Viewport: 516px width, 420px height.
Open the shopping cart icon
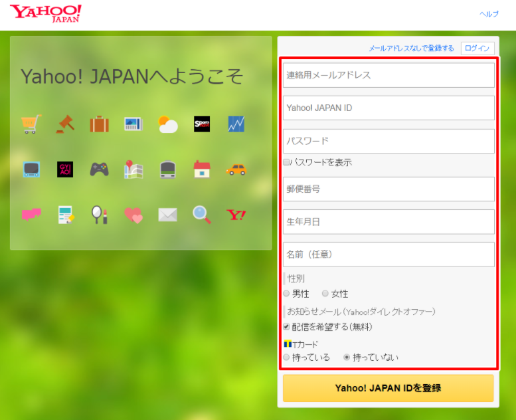(x=31, y=124)
